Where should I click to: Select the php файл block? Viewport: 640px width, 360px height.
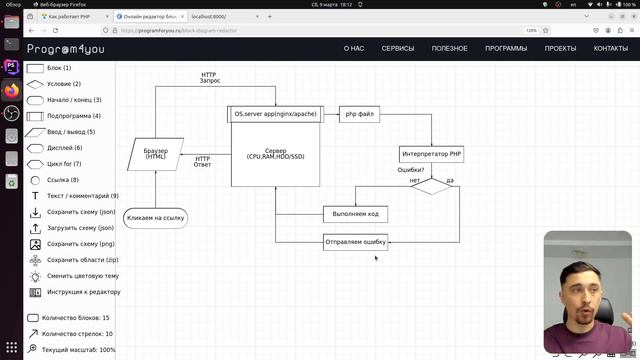(x=359, y=114)
